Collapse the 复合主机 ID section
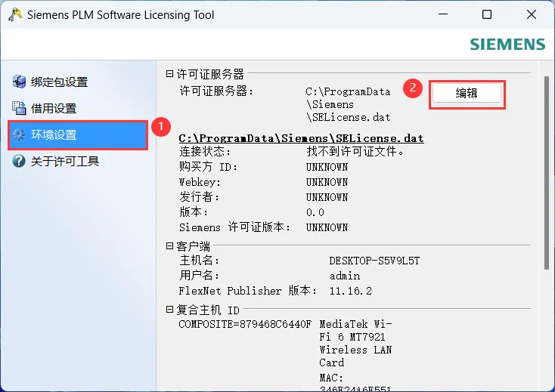Viewport: 555px width, 392px height. 169,310
